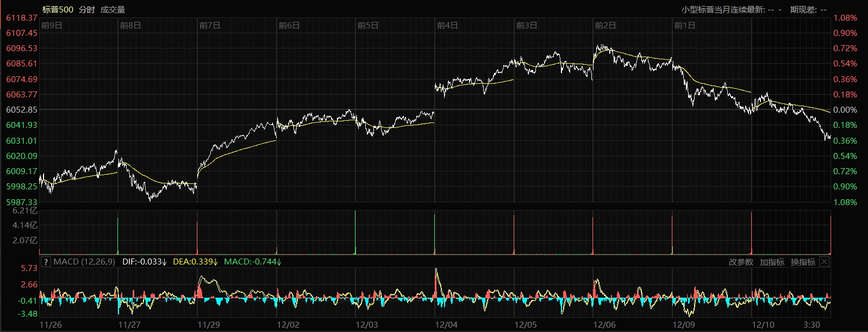Click the 12/09 date label
This screenshot has height=332, width=868.
(x=684, y=325)
